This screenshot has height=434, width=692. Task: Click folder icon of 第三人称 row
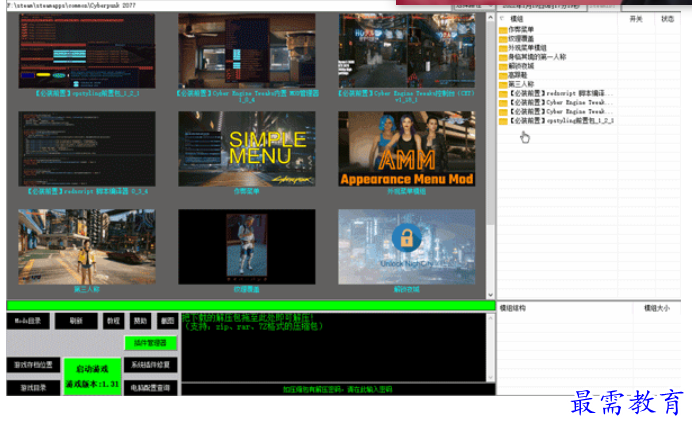pos(503,84)
